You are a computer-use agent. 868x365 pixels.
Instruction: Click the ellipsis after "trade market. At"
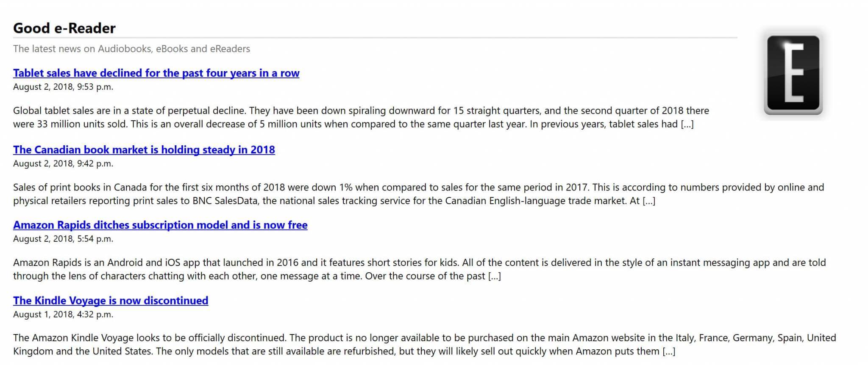click(x=649, y=201)
